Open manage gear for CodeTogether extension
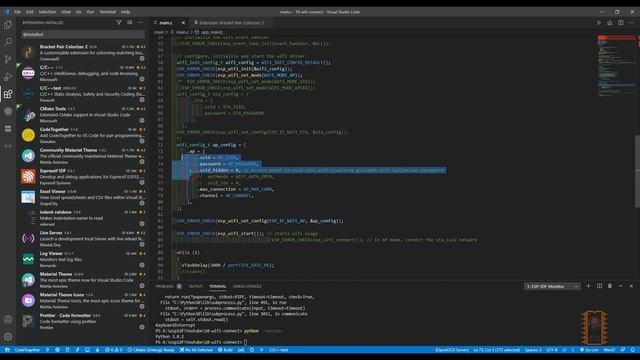The height and width of the screenshot is (360, 640). 142,141
